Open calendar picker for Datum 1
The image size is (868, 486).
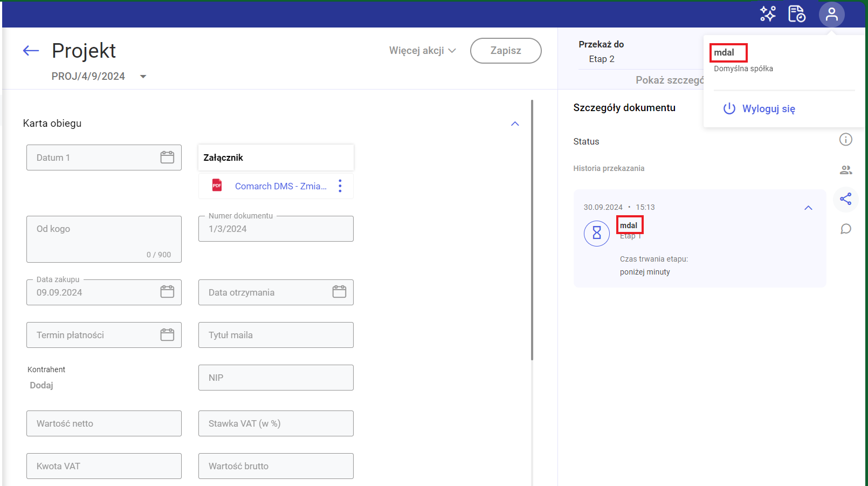click(167, 158)
